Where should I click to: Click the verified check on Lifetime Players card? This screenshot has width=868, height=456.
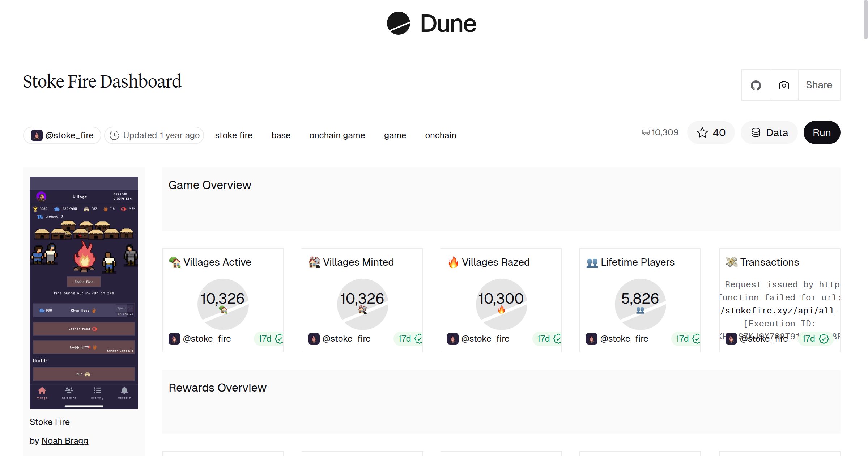[x=697, y=339]
